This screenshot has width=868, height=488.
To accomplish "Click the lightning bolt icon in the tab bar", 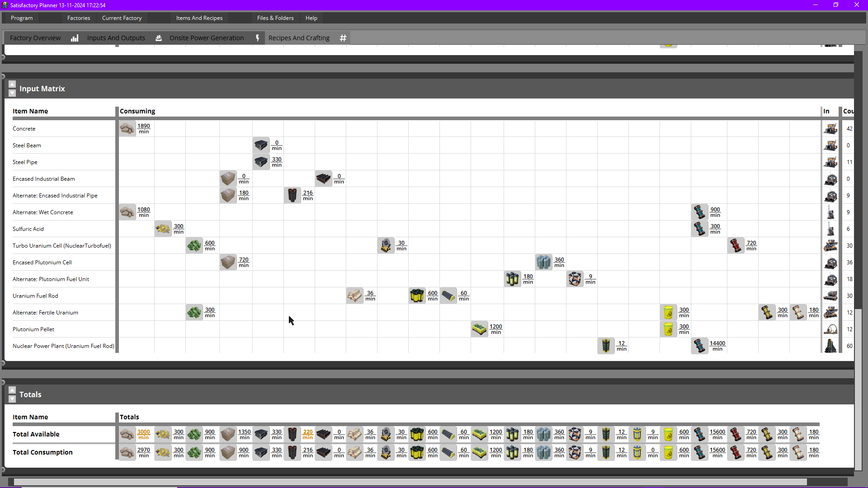I will click(257, 38).
